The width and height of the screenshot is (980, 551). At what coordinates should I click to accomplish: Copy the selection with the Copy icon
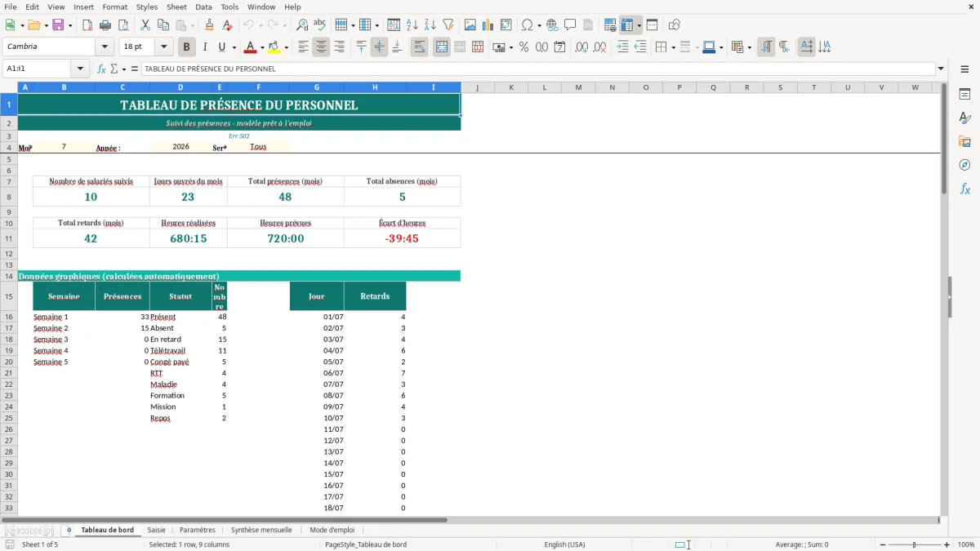pos(163,25)
